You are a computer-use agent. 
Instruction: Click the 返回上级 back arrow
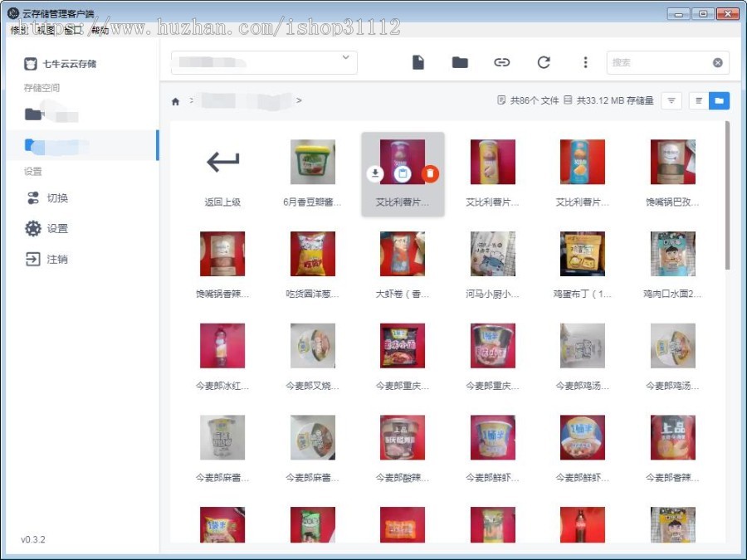point(222,162)
